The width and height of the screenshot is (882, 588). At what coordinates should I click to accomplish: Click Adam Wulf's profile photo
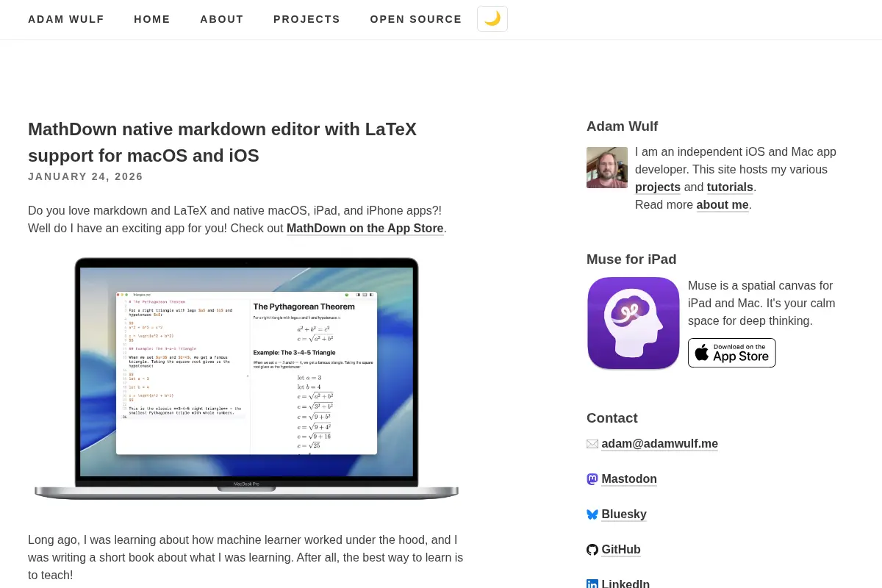607,168
